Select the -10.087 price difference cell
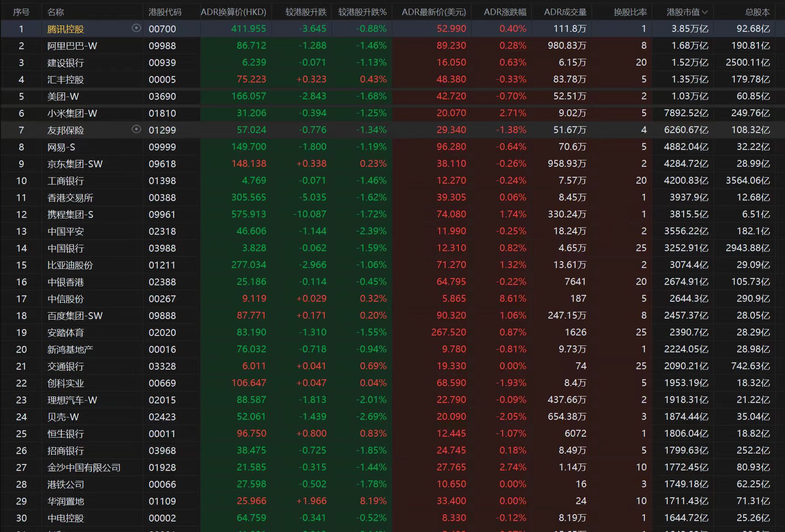The image size is (785, 532). click(x=310, y=214)
